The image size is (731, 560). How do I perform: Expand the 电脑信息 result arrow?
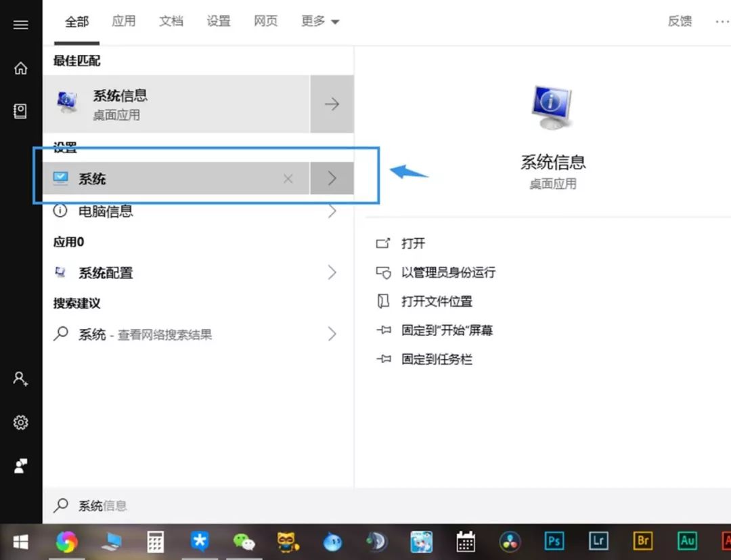click(x=332, y=211)
